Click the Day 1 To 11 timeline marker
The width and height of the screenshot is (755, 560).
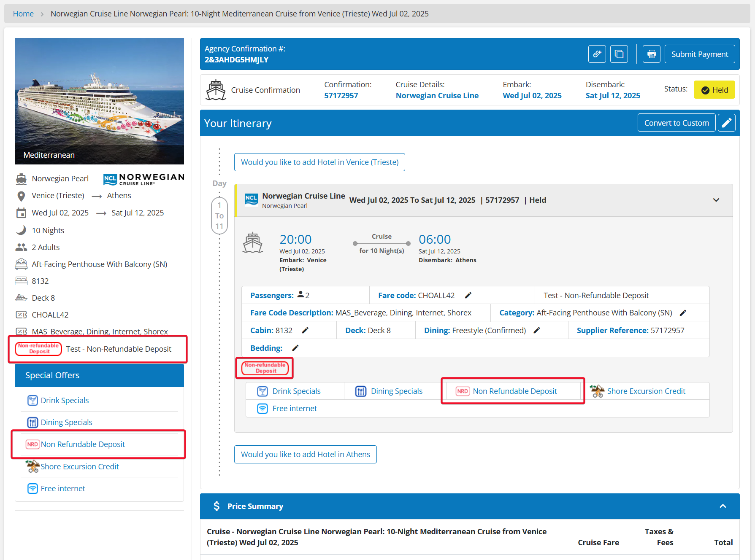[x=219, y=215]
